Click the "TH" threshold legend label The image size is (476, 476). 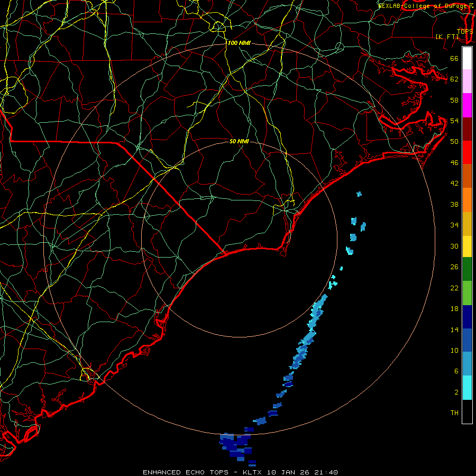pyautogui.click(x=454, y=413)
